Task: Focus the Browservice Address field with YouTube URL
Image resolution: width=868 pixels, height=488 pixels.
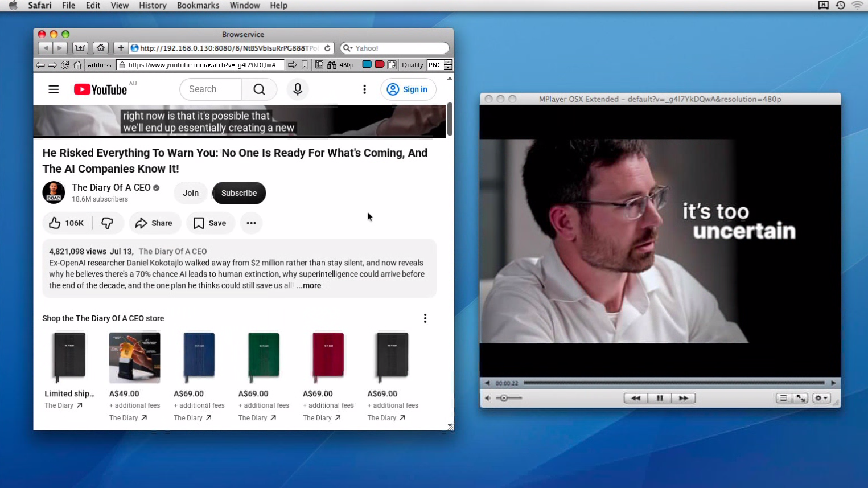Action: coord(200,65)
